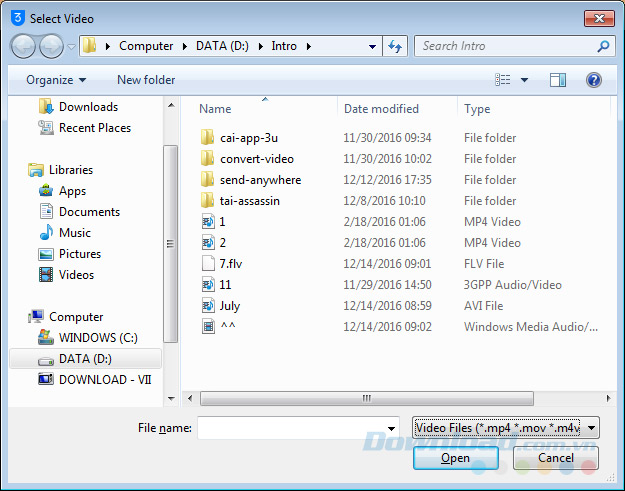
Task: Select the Music library icon
Action: coord(46,233)
